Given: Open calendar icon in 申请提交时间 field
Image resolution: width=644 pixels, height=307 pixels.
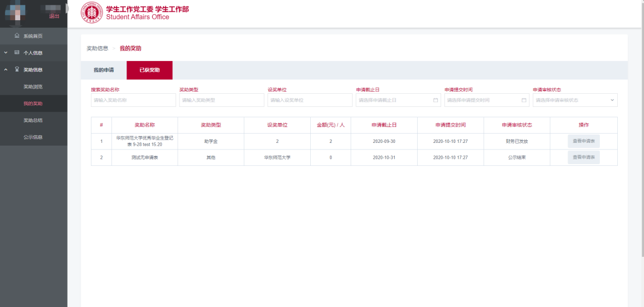Looking at the screenshot, I should [x=523, y=100].
